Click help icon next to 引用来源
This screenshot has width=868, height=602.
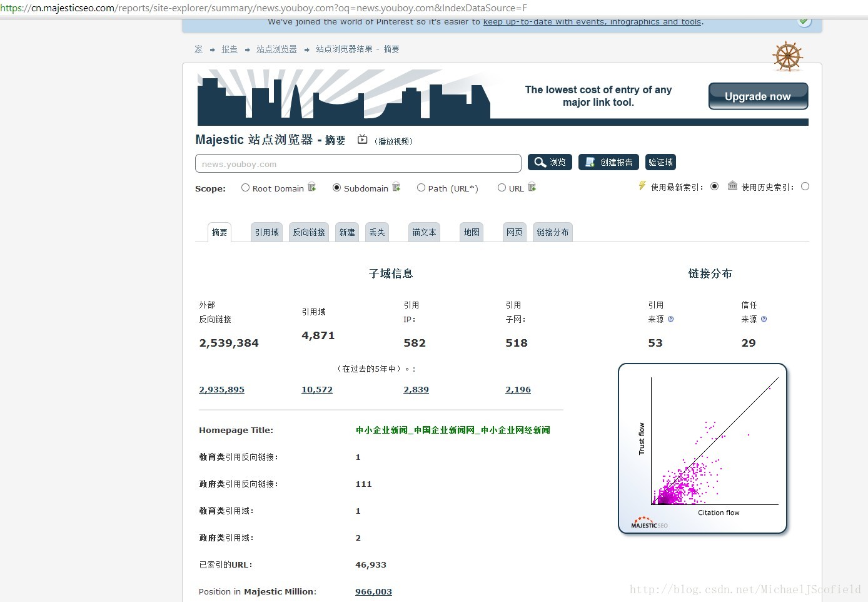[670, 319]
